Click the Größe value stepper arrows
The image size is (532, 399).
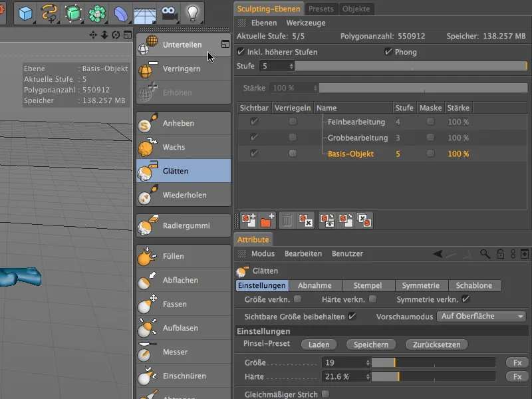[x=368, y=362]
